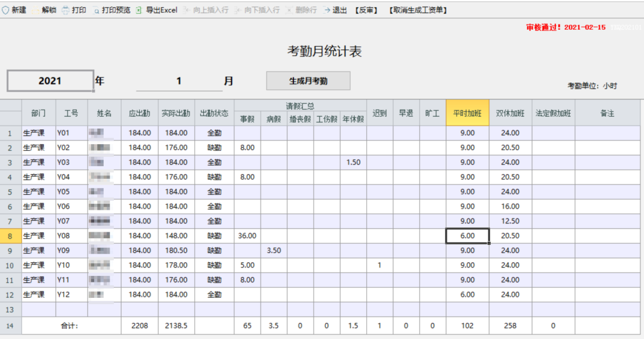Click the 全勤 status cell in Y05 row

215,192
